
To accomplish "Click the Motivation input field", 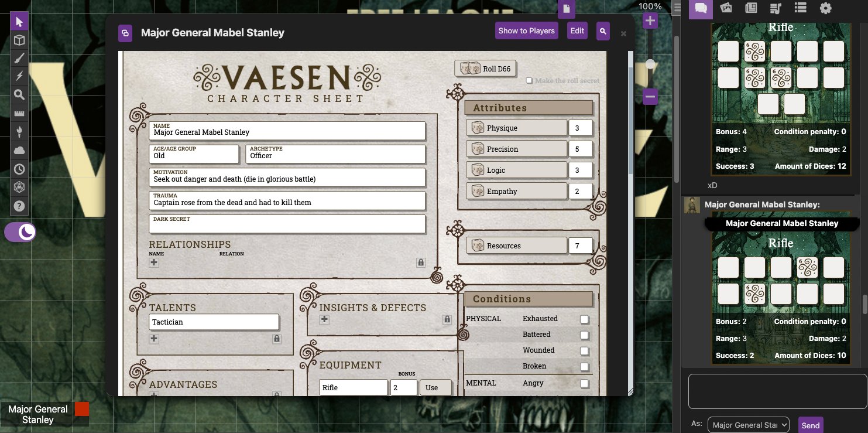I will (x=287, y=177).
